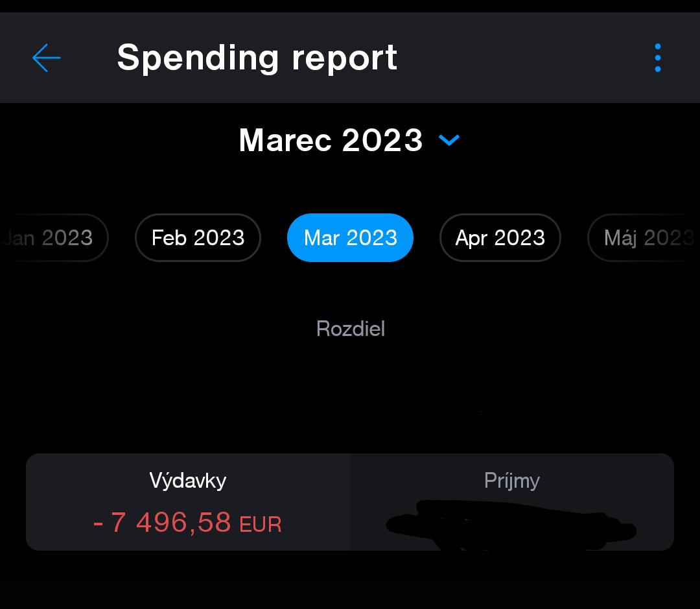The width and height of the screenshot is (700, 609).
Task: Tap the red minus sign before expenses
Action: 99,523
